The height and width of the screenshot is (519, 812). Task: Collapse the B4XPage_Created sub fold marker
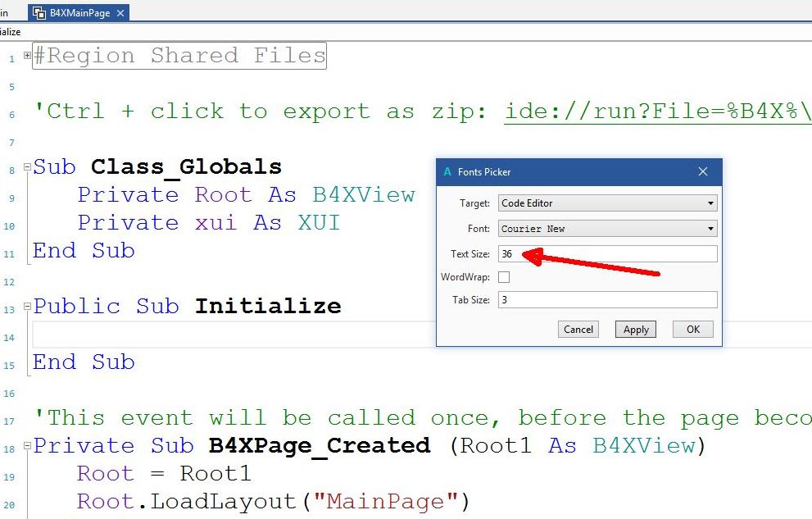[26, 444]
